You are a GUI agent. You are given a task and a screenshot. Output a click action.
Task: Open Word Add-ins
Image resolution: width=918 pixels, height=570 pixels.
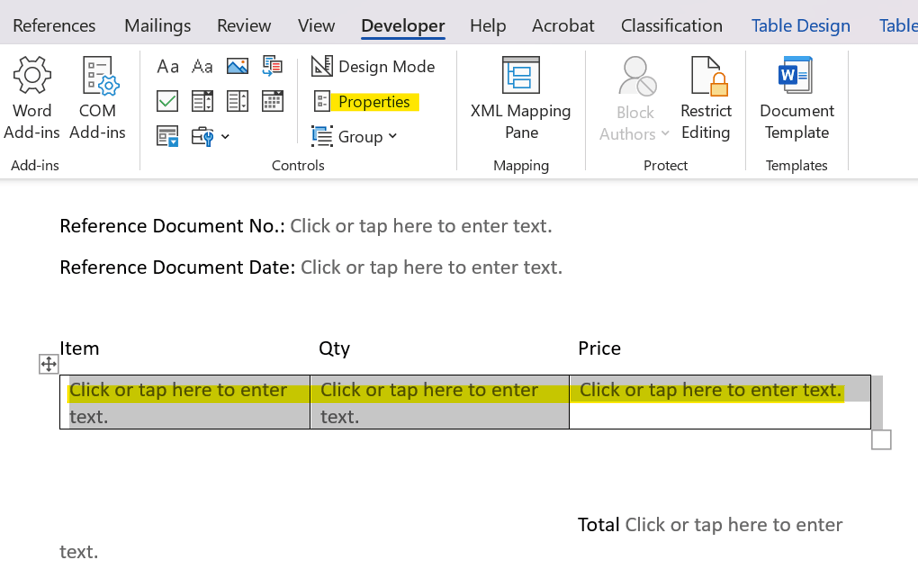coord(32,98)
